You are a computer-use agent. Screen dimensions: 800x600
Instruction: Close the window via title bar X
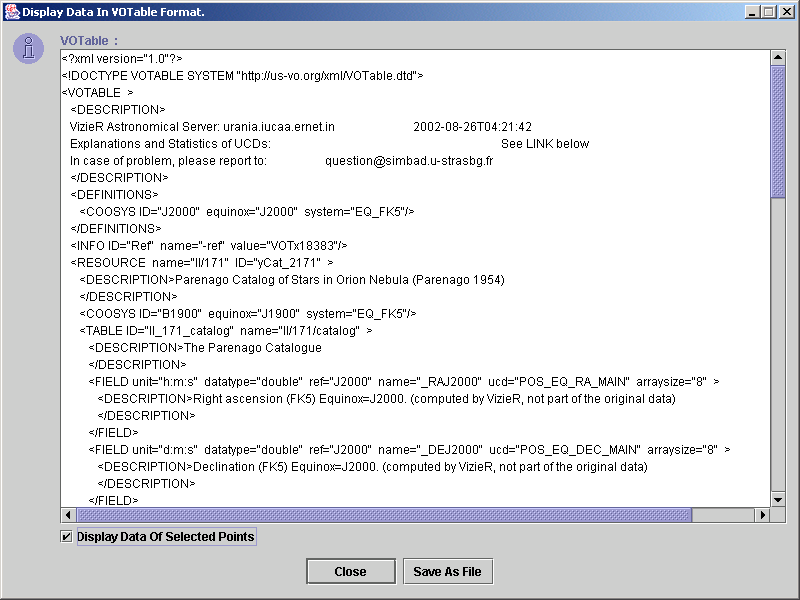787,12
